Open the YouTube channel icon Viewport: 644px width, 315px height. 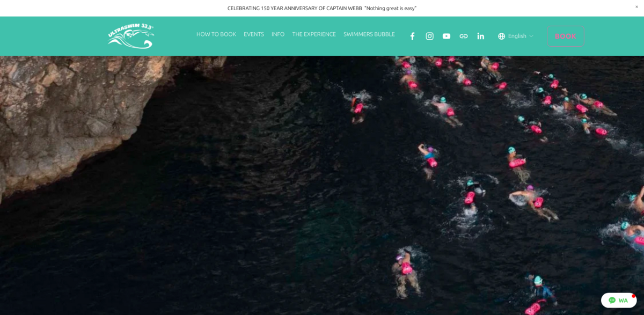point(447,36)
